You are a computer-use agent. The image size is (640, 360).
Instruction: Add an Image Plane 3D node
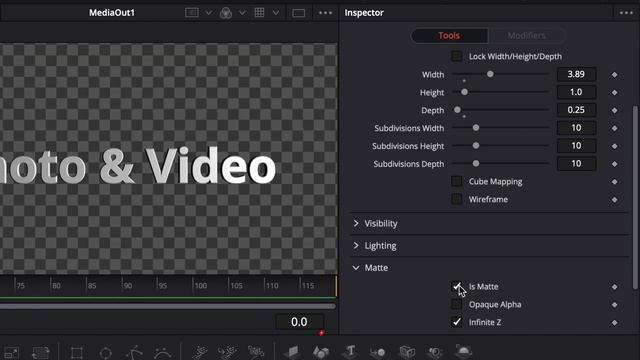(x=292, y=352)
